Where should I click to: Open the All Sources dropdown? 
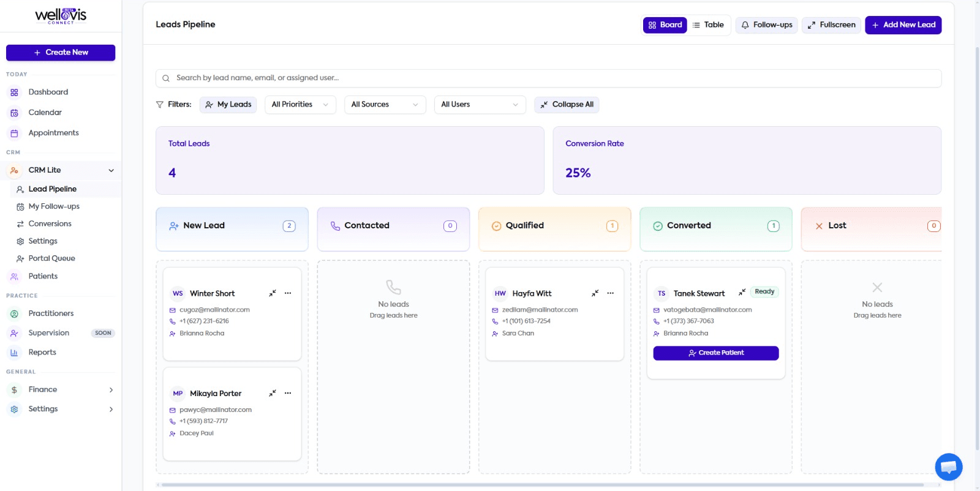(x=385, y=105)
